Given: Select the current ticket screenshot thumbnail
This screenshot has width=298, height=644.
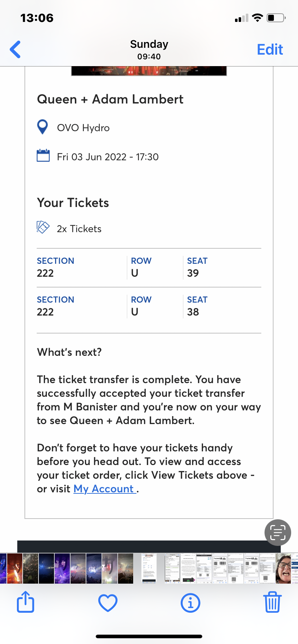Looking at the screenshot, I should (x=149, y=569).
